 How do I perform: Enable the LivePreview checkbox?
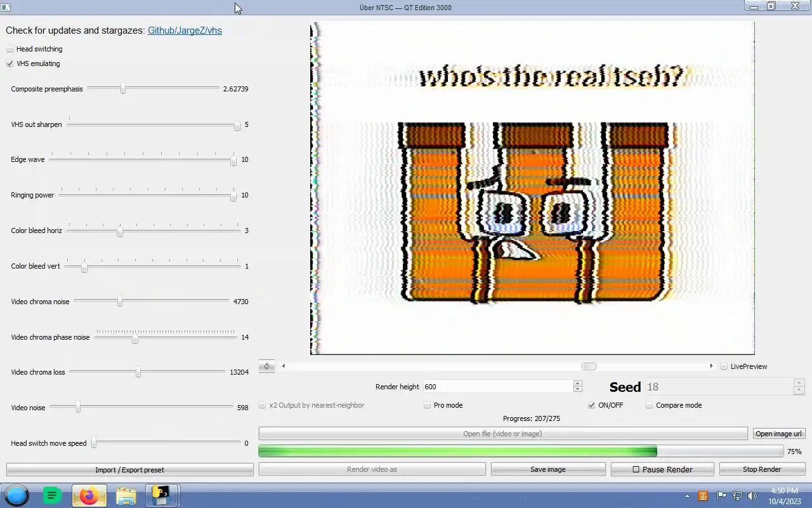(x=724, y=366)
